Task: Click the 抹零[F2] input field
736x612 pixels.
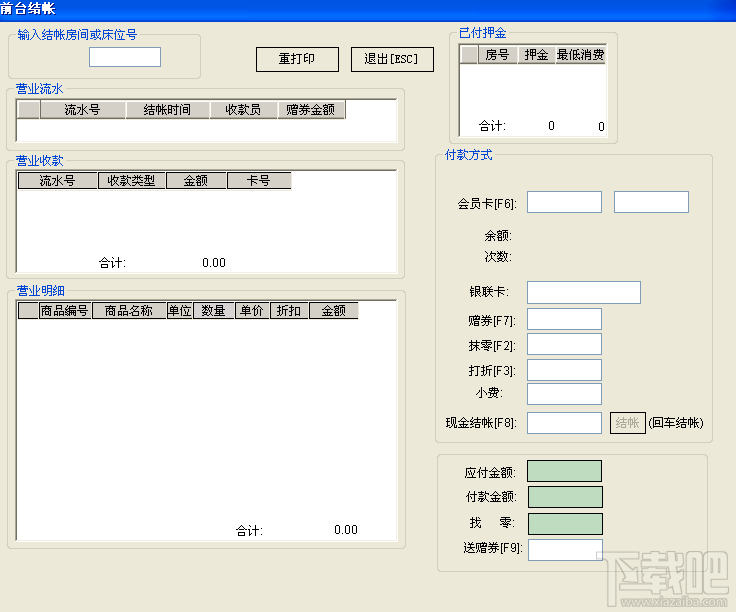Action: tap(564, 344)
